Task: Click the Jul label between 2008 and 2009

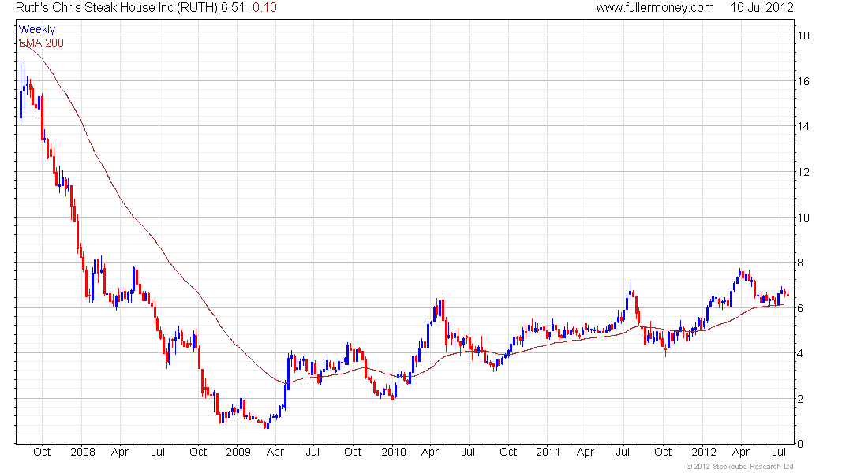Action: (x=159, y=452)
